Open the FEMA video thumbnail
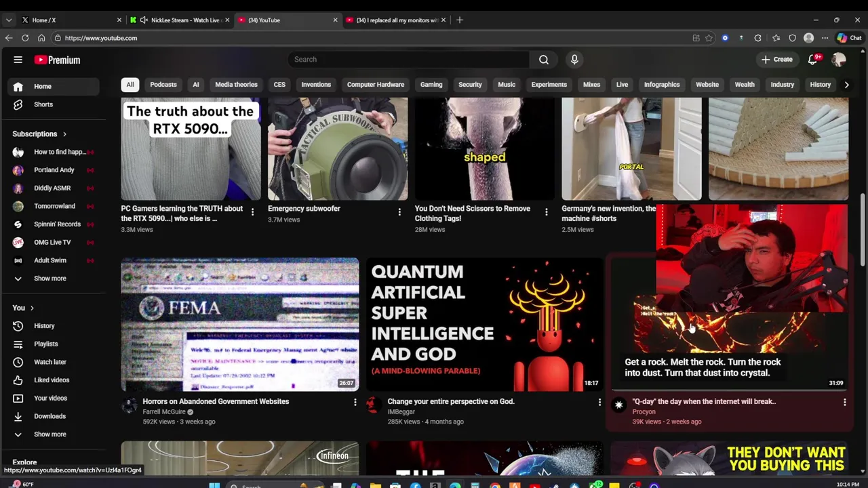 coord(240,325)
